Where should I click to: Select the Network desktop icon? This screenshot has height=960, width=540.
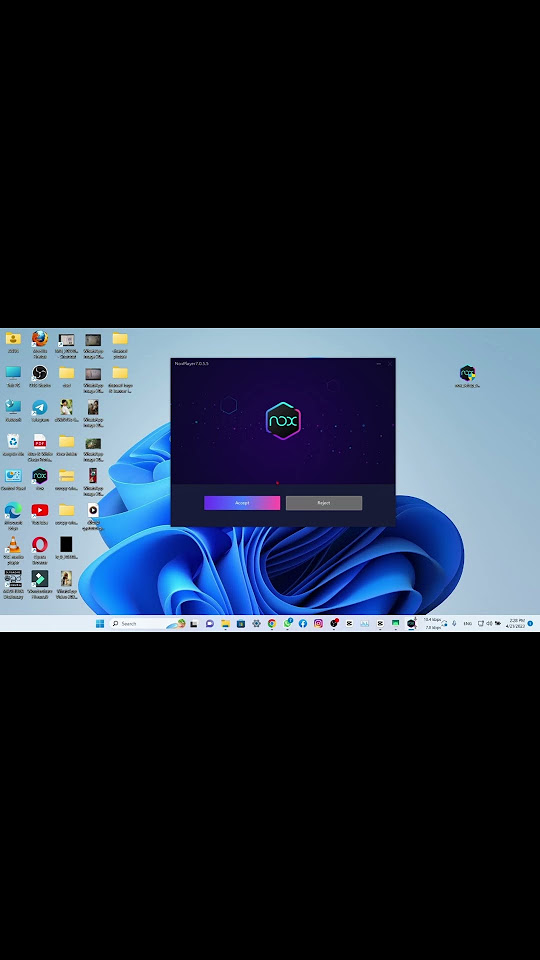click(x=13, y=411)
